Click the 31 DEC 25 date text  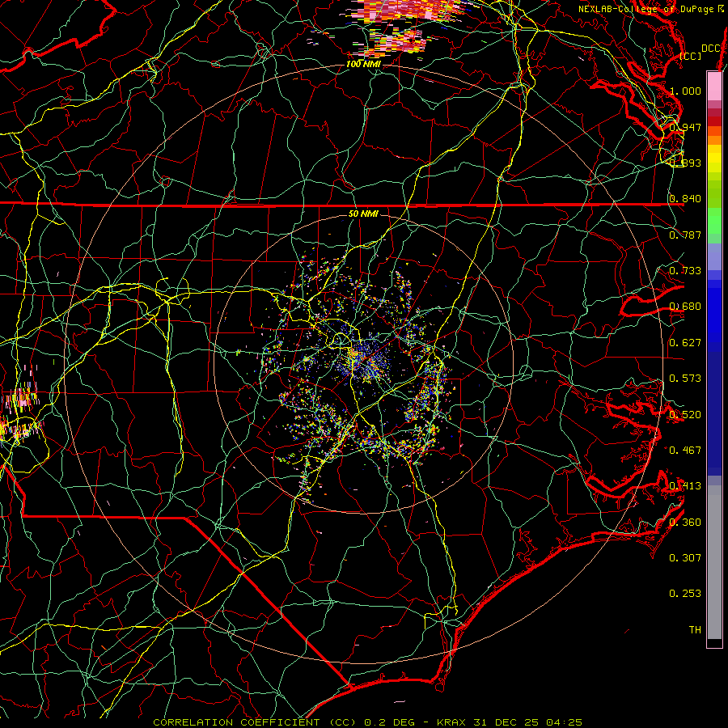click(x=506, y=722)
